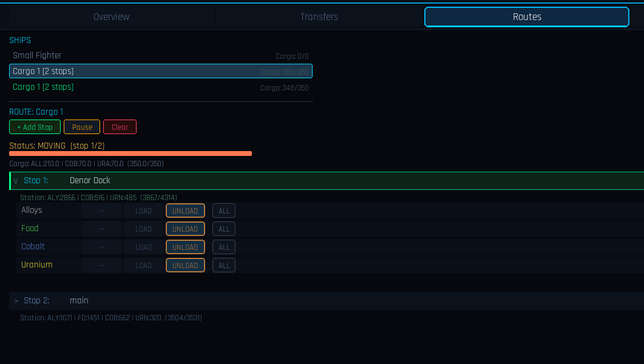The height and width of the screenshot is (364, 644).
Task: Click the Cobalt amount field
Action: coord(101,247)
